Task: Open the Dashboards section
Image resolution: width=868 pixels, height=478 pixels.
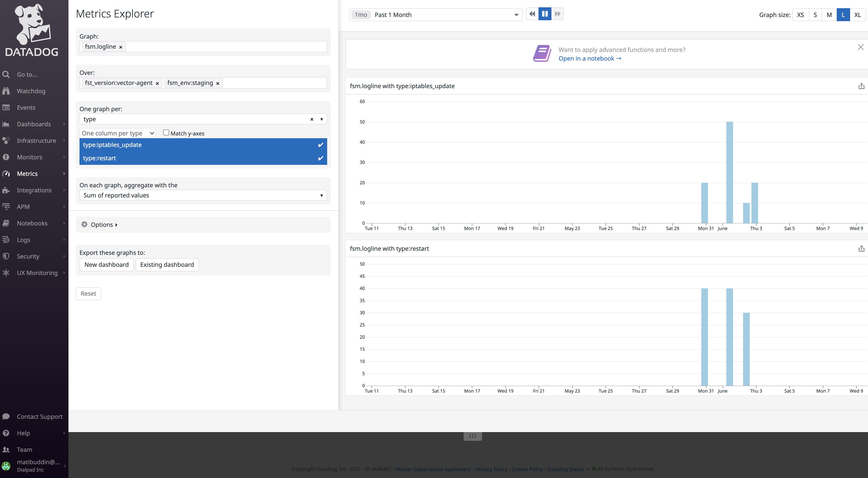Action: tap(34, 124)
